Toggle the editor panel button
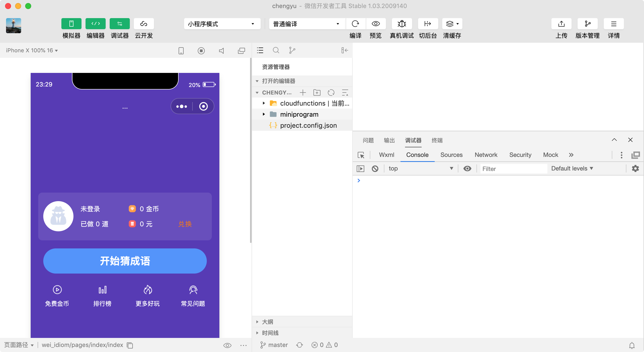This screenshot has height=352, width=644. (95, 24)
